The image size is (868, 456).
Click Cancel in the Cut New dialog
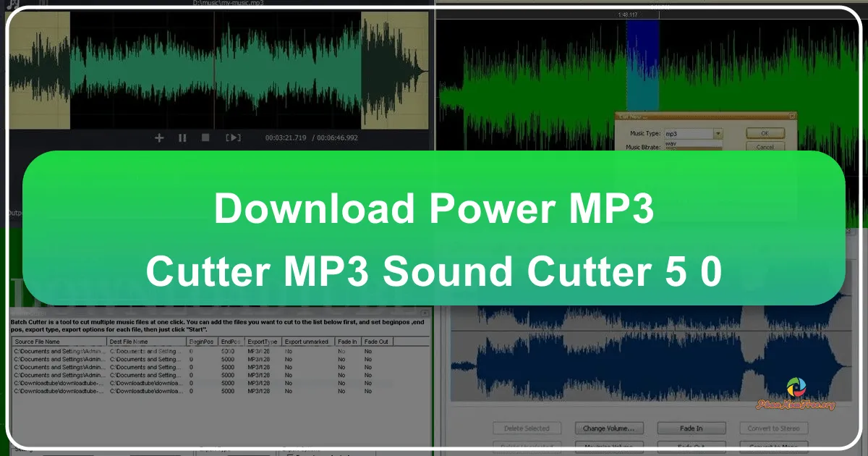pos(765,147)
